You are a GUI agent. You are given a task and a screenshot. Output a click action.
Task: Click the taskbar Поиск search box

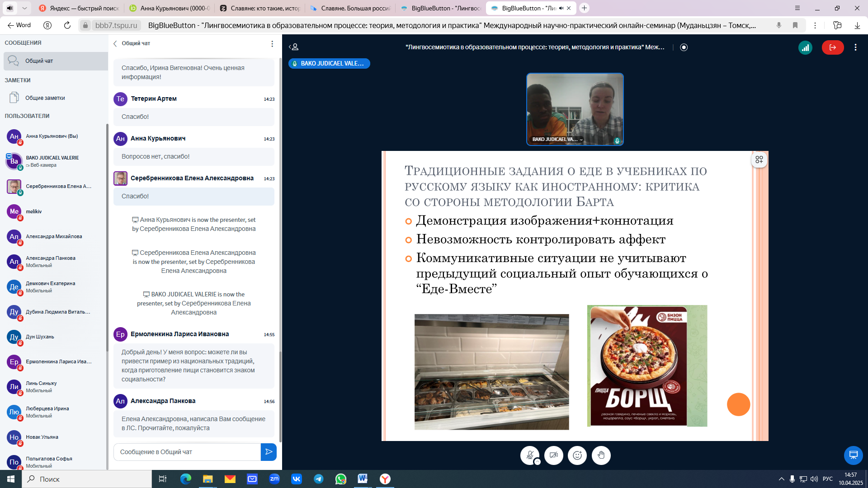coord(87,479)
